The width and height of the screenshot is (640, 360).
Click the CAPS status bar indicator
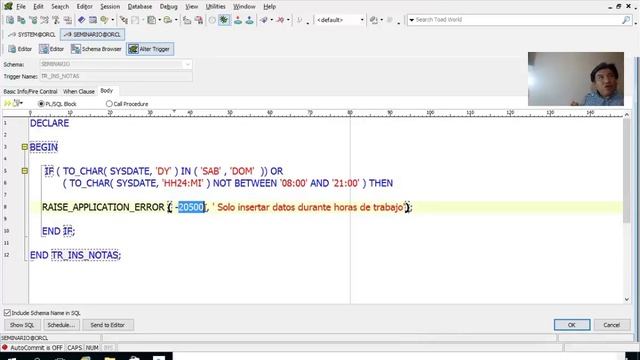pyautogui.click(x=74, y=348)
